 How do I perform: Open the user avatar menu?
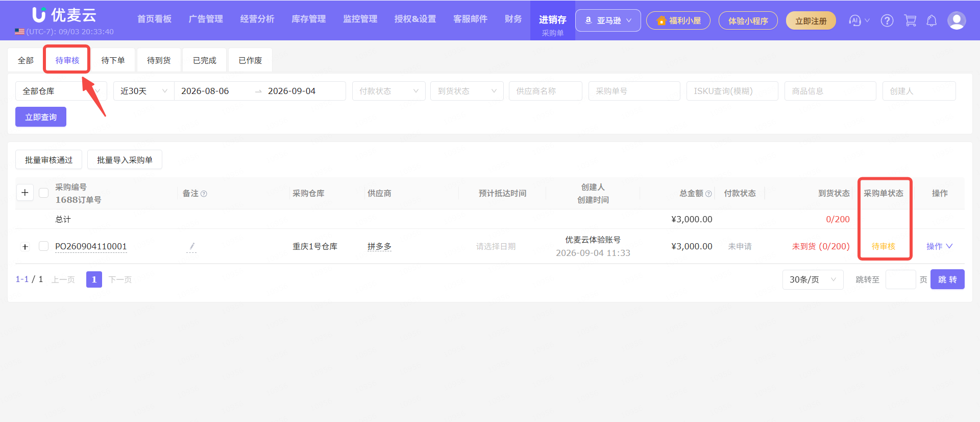(x=956, y=20)
